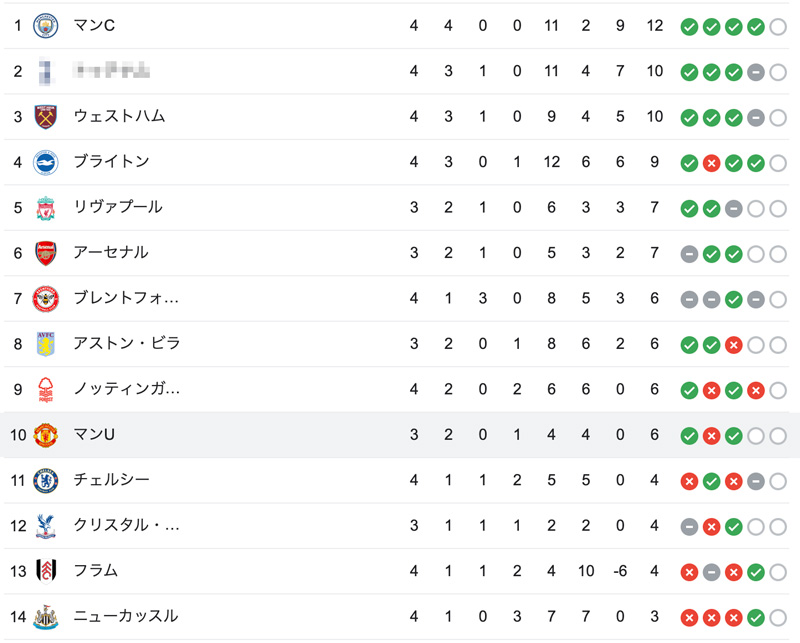Image resolution: width=800 pixels, height=643 pixels.
Task: Open the Brighton club crest icon
Action: coord(45,162)
